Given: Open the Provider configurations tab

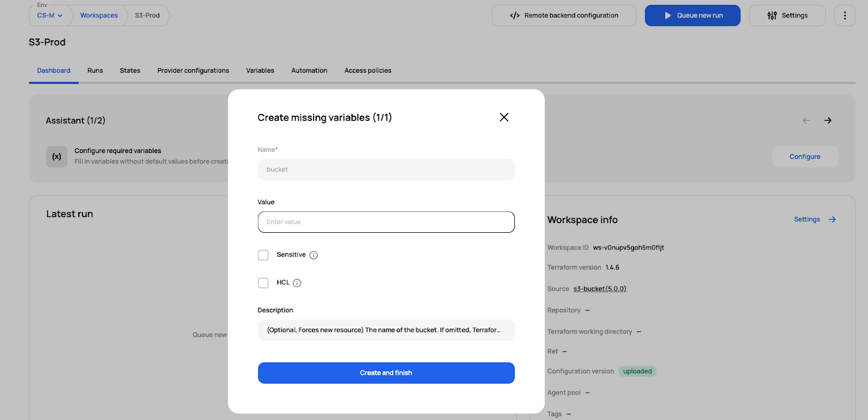Looking at the screenshot, I should tap(193, 71).
